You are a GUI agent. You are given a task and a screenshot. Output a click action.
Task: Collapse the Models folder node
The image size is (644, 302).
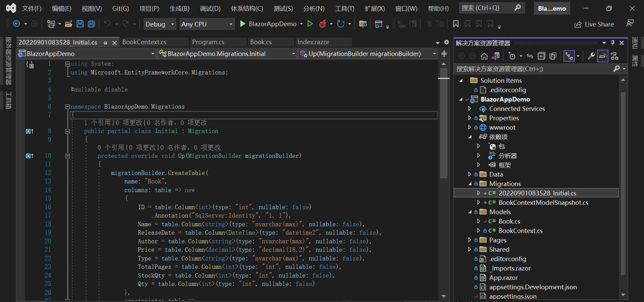coord(470,212)
